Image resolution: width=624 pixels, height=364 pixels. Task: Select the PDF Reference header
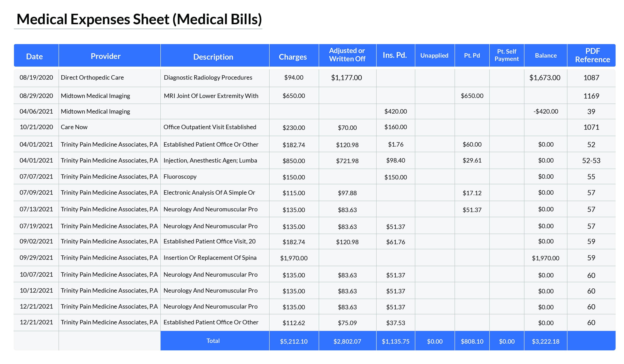(592, 55)
